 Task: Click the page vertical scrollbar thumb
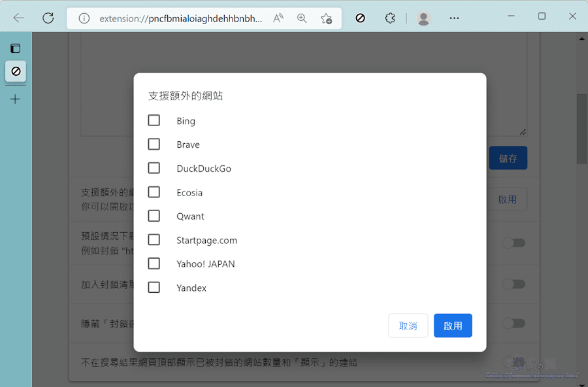(581, 128)
